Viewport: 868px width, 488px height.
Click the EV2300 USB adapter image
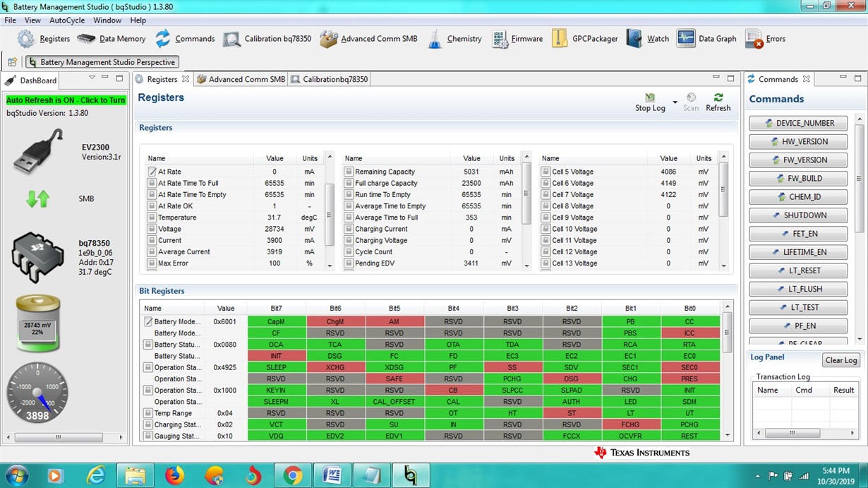38,151
